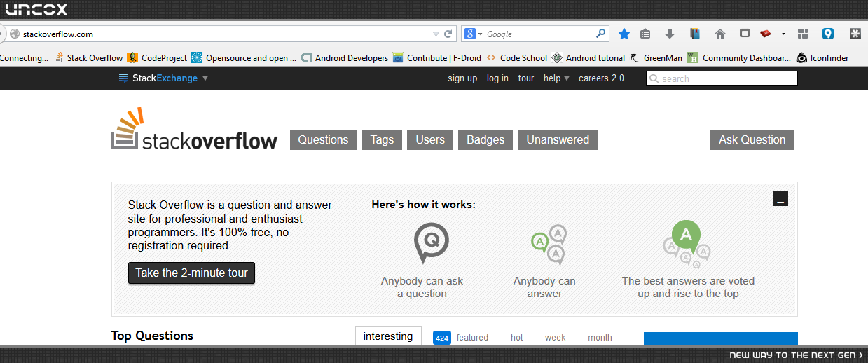Open the Iconfinder bookmark
This screenshot has height=363, width=868.
(x=822, y=58)
